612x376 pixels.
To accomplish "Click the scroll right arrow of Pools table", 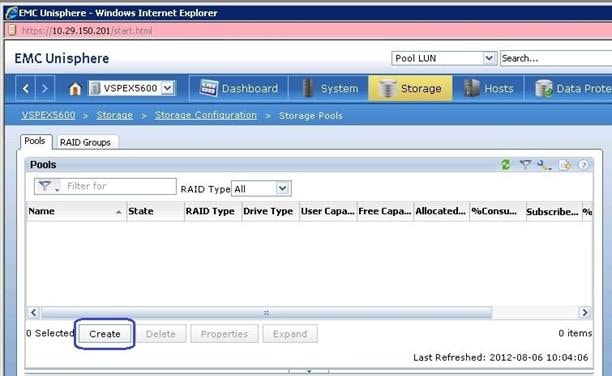I will click(585, 312).
